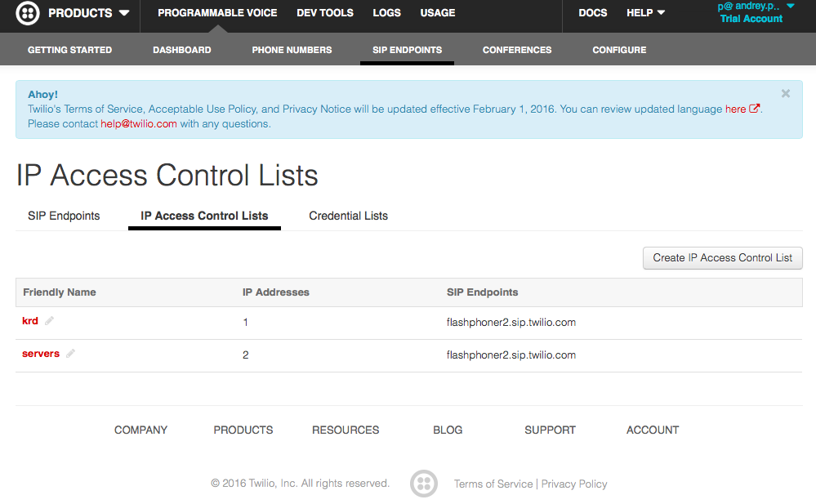Switch to the Credential Lists tab
The height and width of the screenshot is (504, 816).
click(348, 216)
